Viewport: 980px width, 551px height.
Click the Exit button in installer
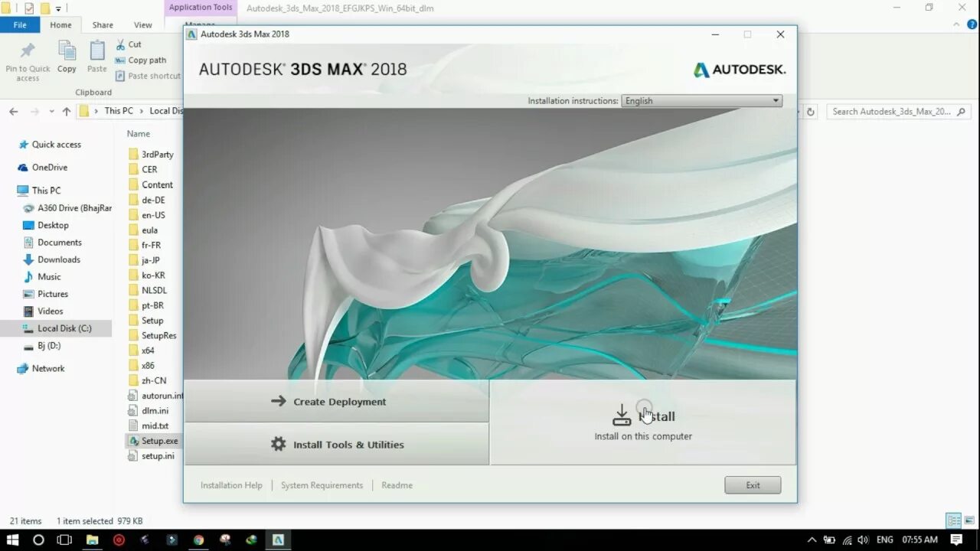pos(753,485)
